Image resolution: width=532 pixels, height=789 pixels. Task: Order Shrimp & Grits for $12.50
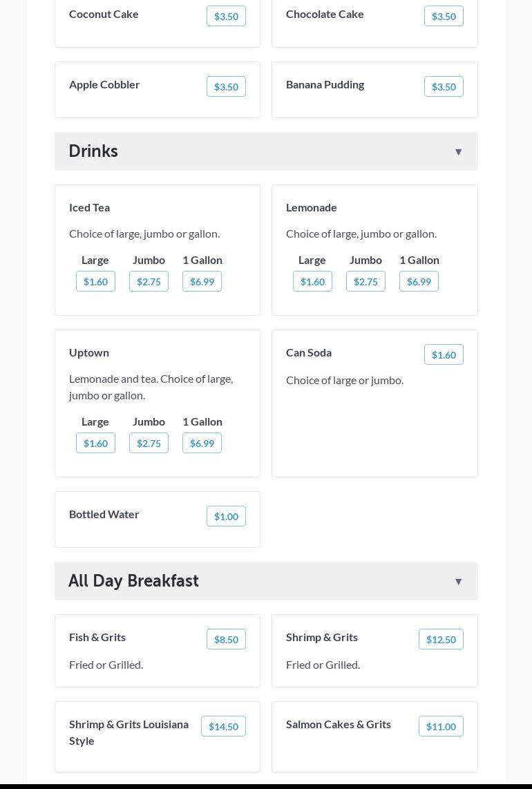441,639
